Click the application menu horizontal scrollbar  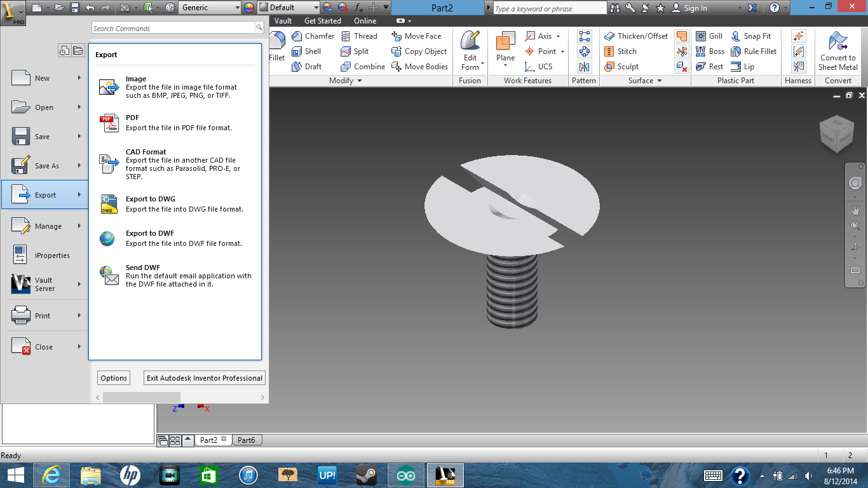[x=141, y=397]
